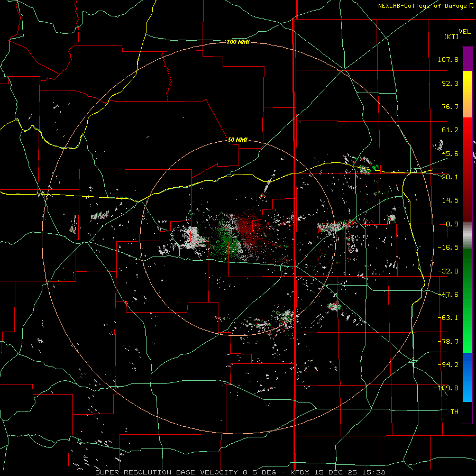Screen dimensions: 476x476
Task: Click the TH threshold label
Action: tap(454, 412)
